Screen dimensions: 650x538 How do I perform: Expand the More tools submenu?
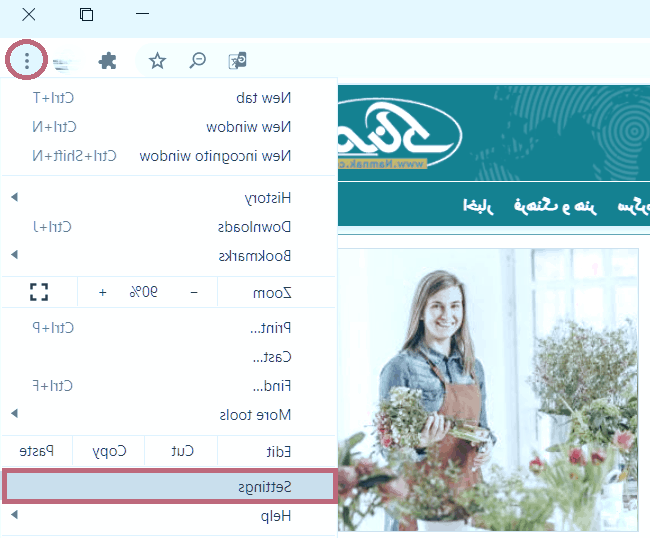tap(168, 415)
